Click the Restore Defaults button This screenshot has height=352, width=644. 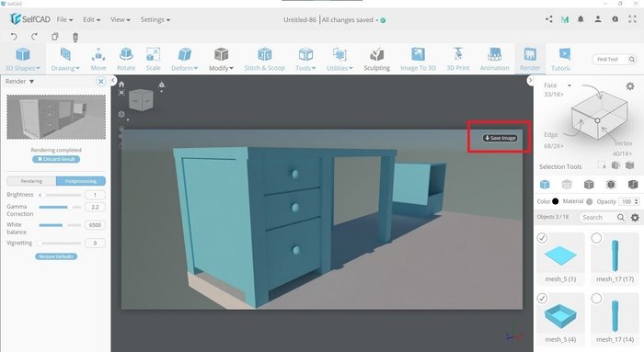[56, 256]
